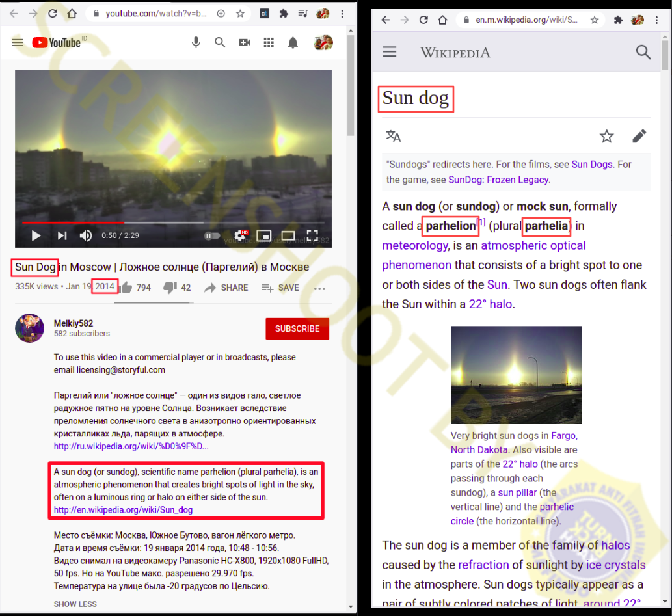The image size is (672, 616).
Task: Open the ru.wikipedia.org link in the description
Action: [131, 446]
